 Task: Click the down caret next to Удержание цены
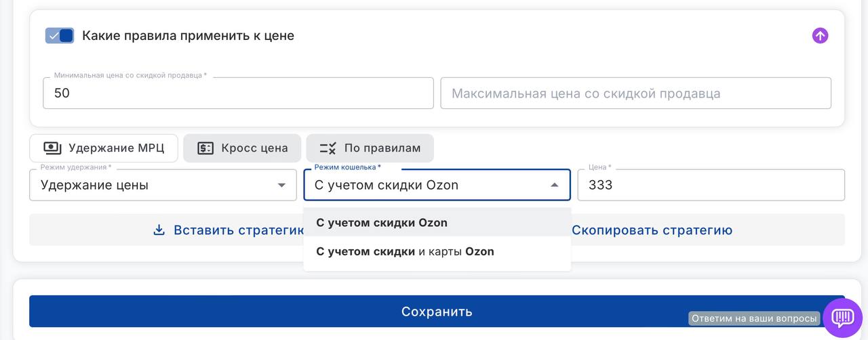click(281, 186)
